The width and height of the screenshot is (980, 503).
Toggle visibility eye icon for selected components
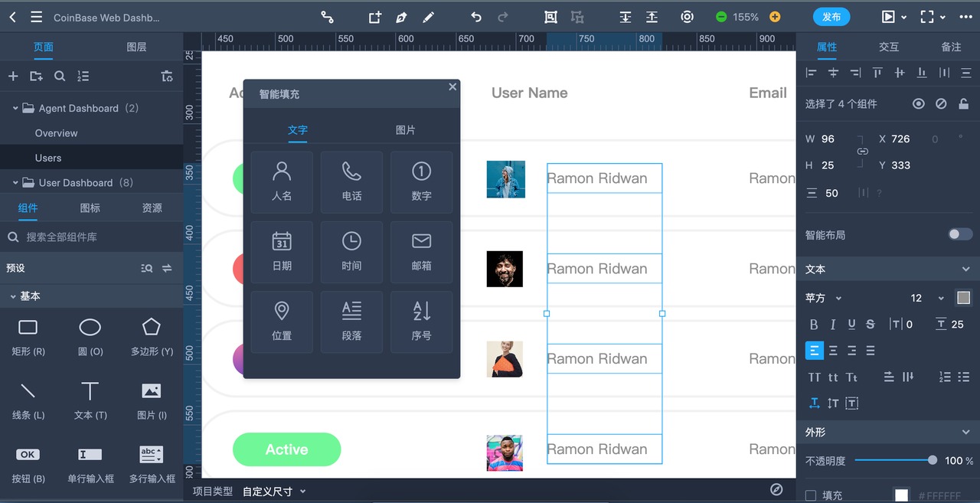918,103
